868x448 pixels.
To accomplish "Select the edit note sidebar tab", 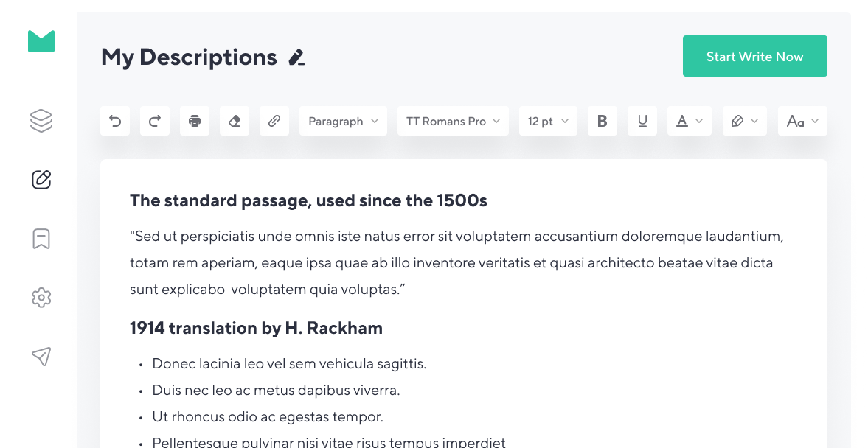I will coord(41,179).
